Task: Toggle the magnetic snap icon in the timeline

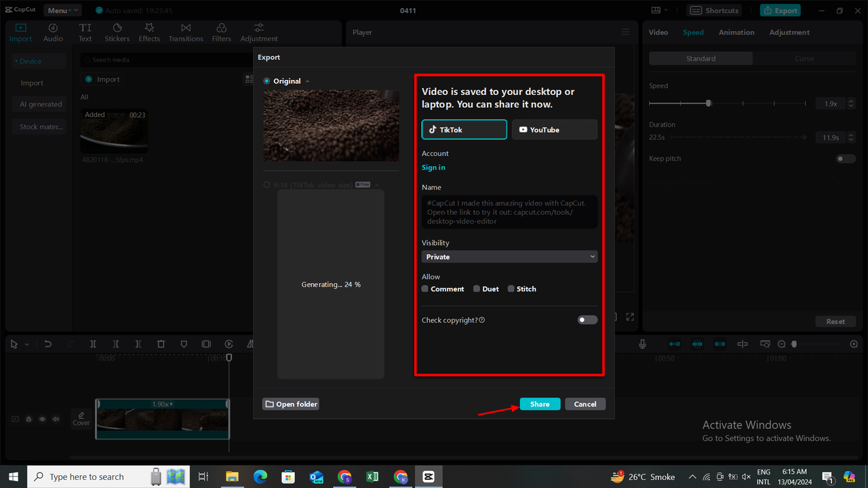Action: (x=697, y=344)
